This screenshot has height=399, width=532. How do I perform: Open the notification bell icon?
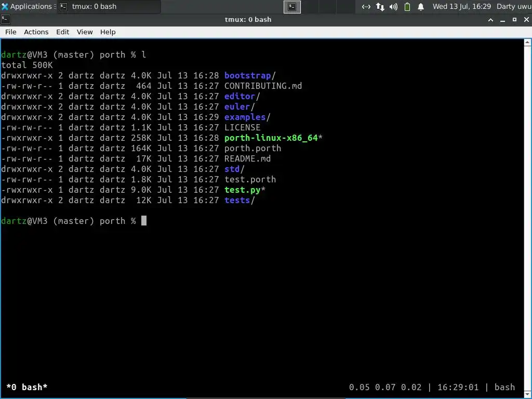pos(421,7)
